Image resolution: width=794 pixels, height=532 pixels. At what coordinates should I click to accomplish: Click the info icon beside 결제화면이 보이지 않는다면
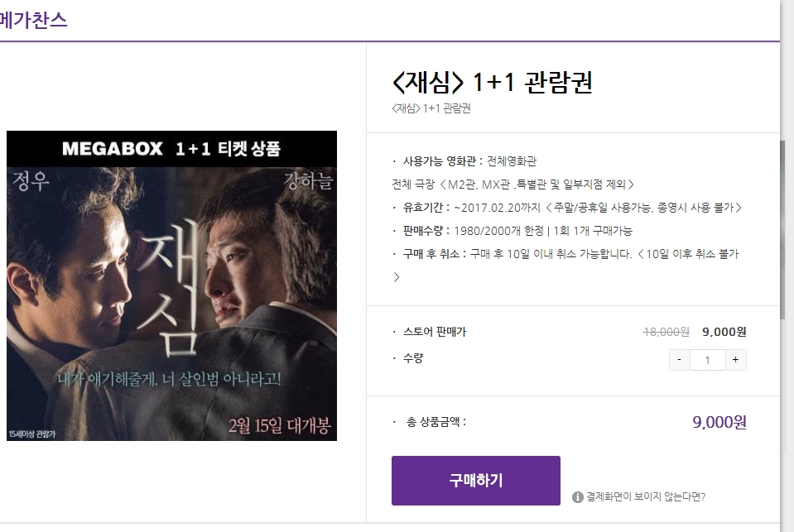pyautogui.click(x=577, y=497)
